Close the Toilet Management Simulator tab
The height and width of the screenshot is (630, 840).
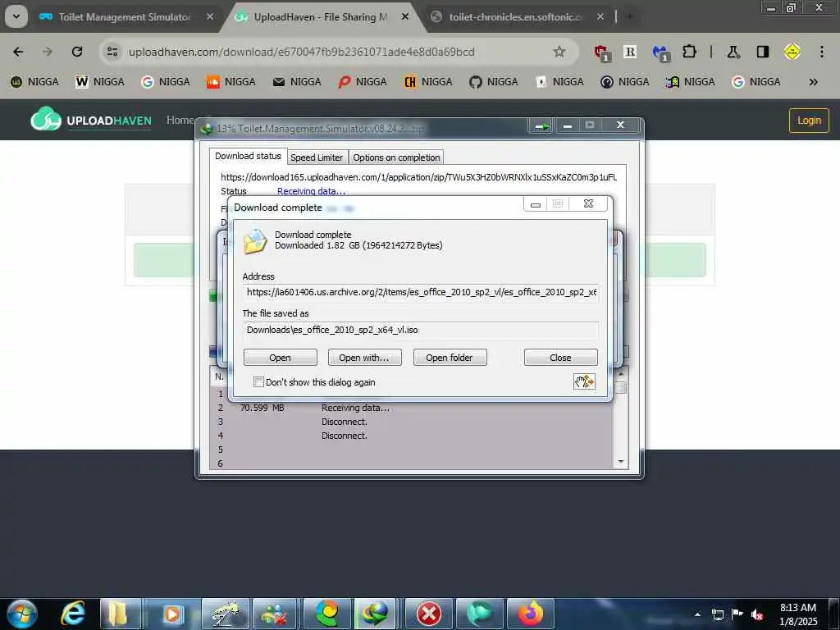[210, 16]
